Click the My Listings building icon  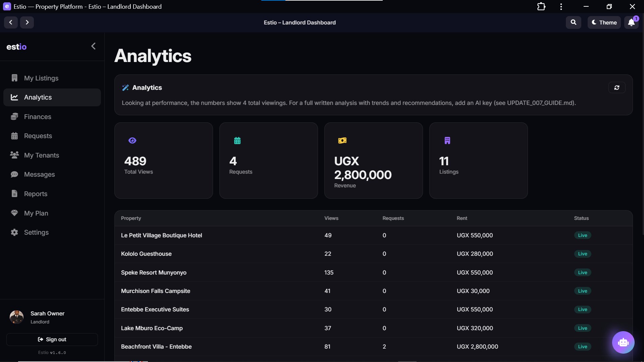(14, 78)
